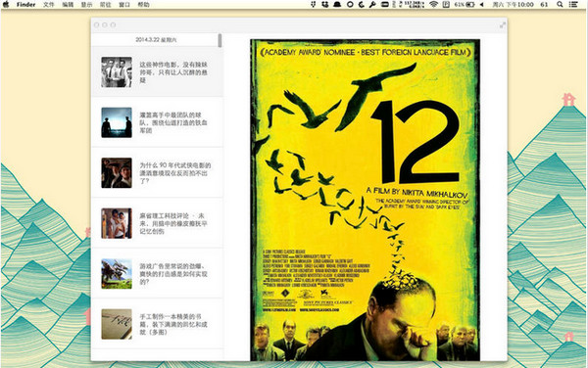Open Spotlight search magnifier icon
Image resolution: width=588 pixels, height=368 pixels.
[x=560, y=5]
